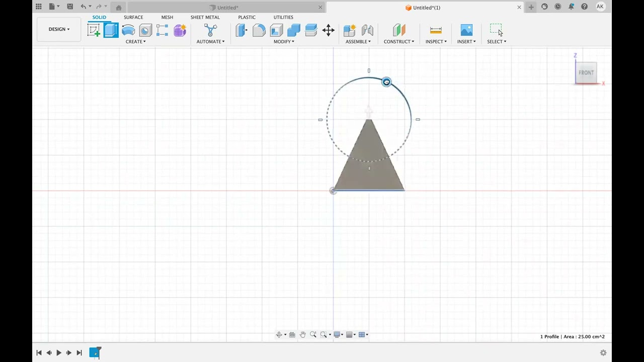This screenshot has width=644, height=362.
Task: Go to the Home tab icon
Action: [119, 8]
